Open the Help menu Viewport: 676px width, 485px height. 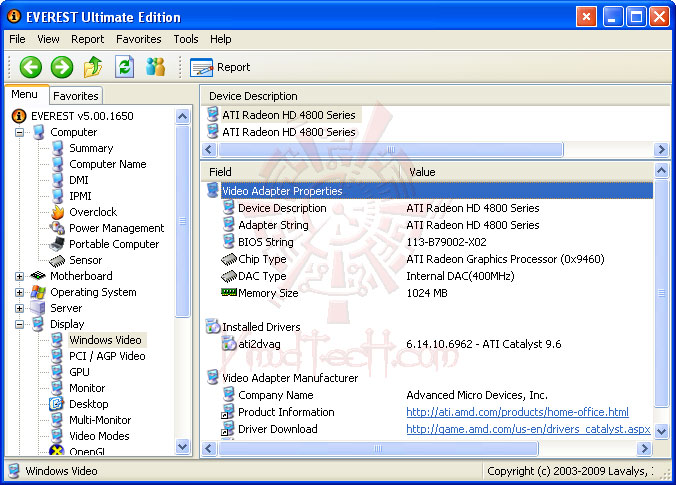[x=221, y=39]
